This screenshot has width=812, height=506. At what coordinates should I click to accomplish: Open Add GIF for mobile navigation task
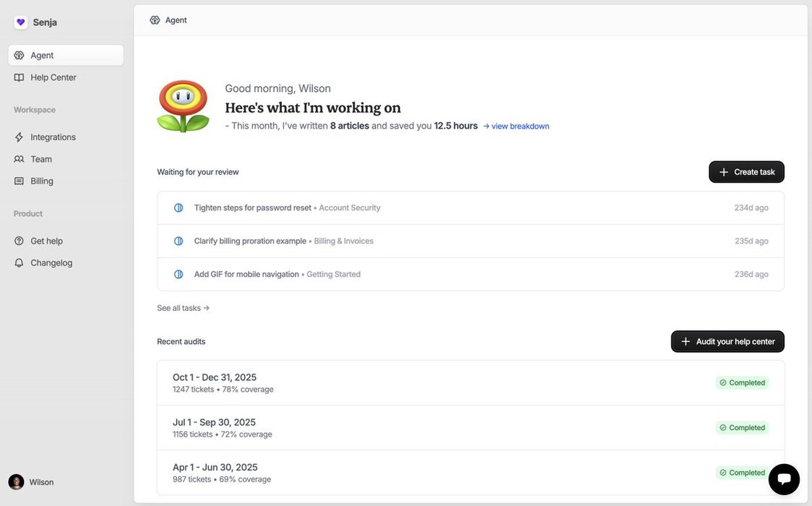click(246, 275)
